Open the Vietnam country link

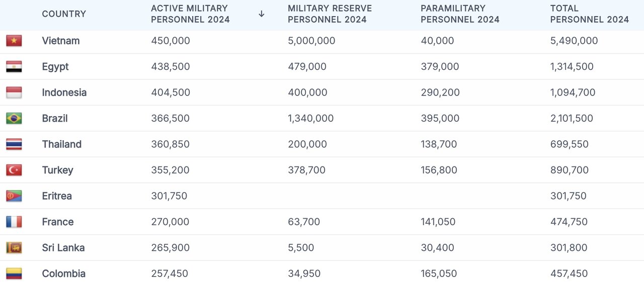tap(61, 41)
